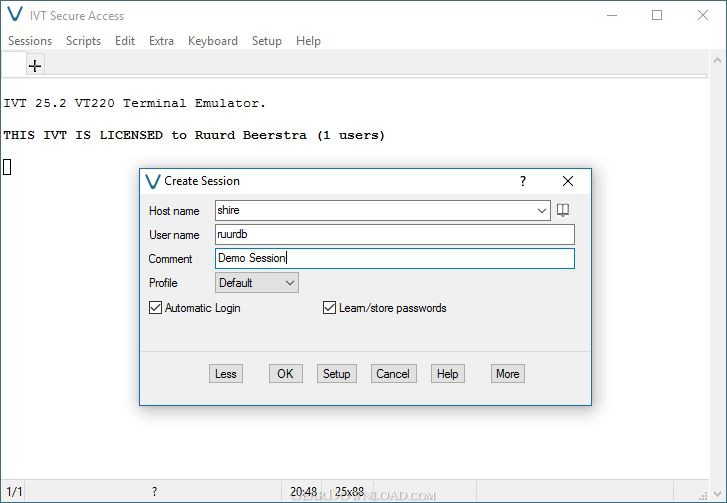
Task: Maximize the IVT Secure Access window
Action: 657,15
